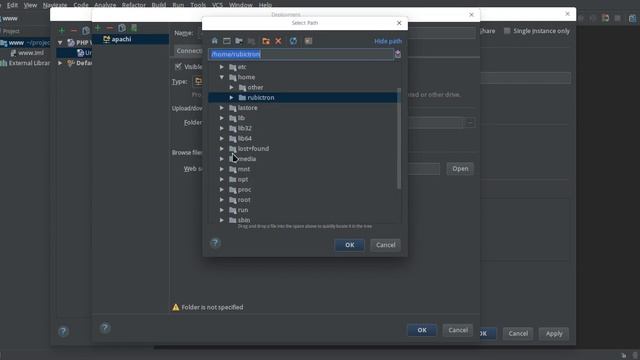Open the Window menu
640x360 pixels.
point(240,5)
